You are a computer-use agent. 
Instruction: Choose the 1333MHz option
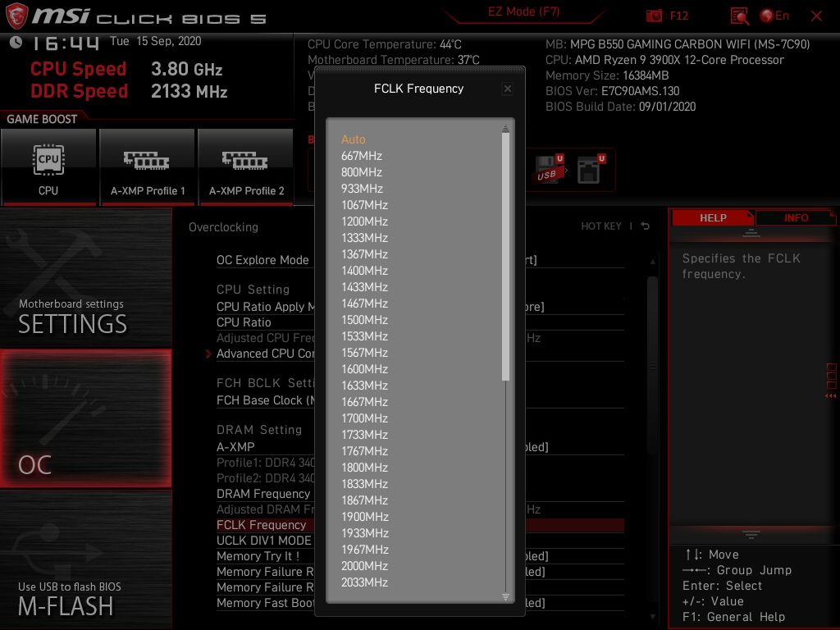tap(364, 238)
